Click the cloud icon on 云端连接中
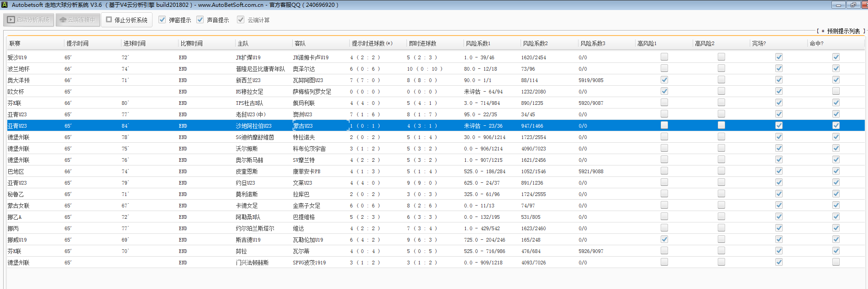868x289 pixels. pos(63,20)
